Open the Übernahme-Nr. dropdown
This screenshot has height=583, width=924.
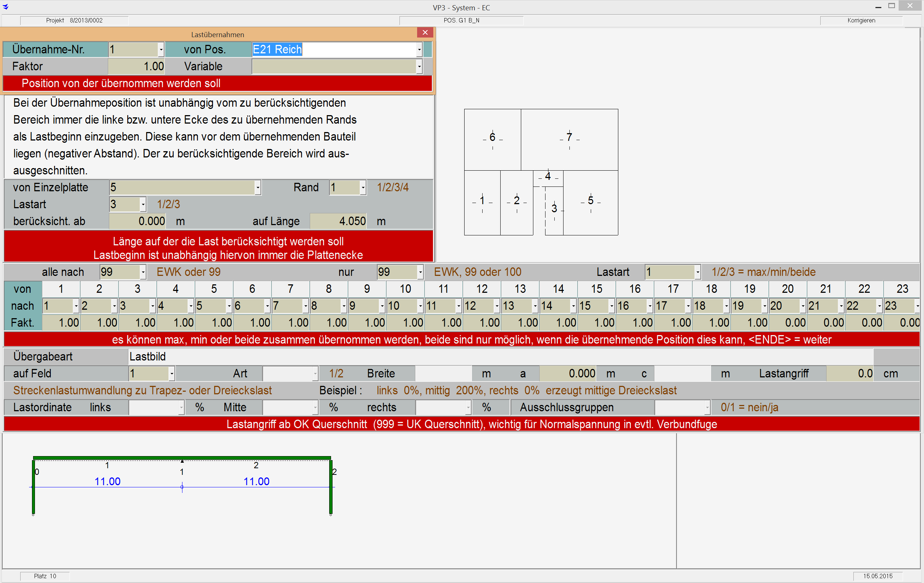tap(161, 50)
